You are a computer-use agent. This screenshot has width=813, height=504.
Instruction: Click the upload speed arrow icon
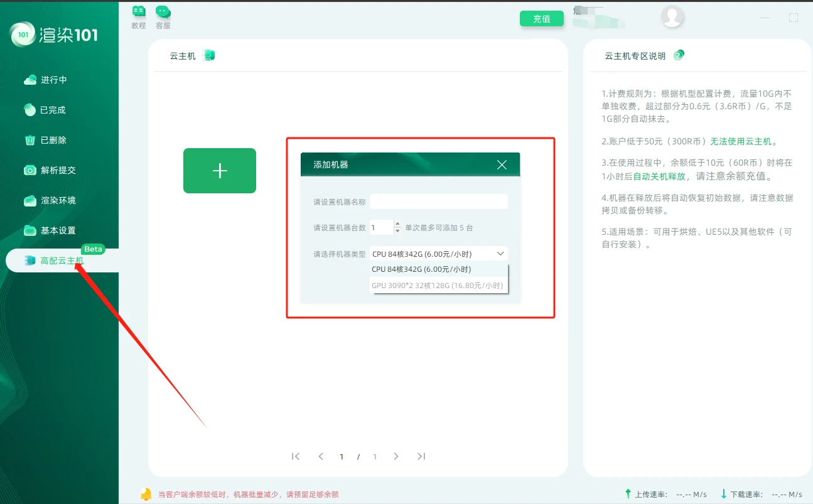point(628,494)
